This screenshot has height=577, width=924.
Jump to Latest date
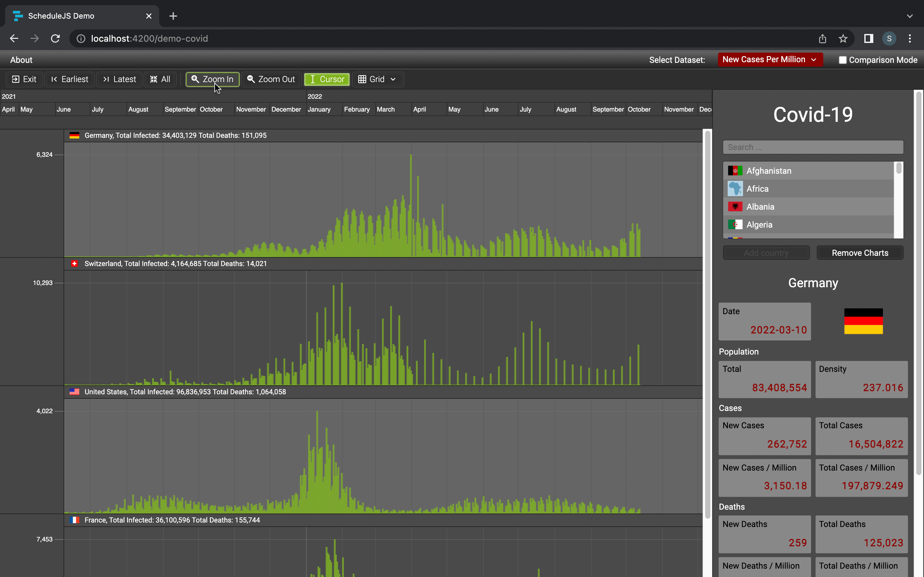pos(119,79)
